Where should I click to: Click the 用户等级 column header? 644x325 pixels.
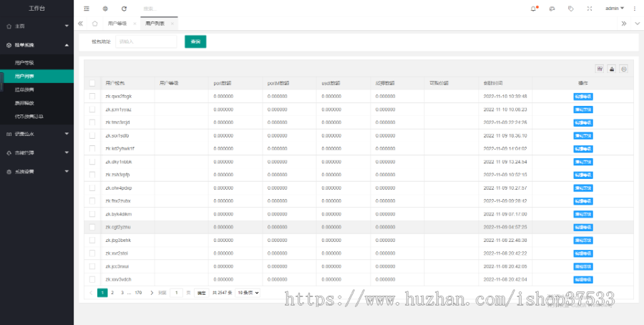tap(169, 83)
